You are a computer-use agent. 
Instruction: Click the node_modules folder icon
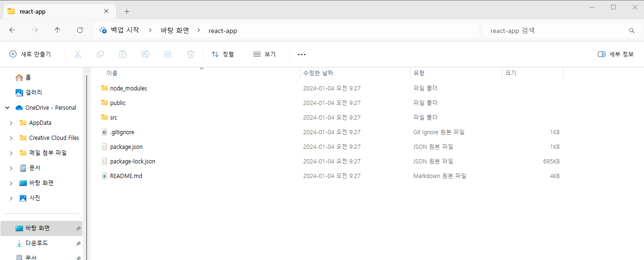(x=105, y=88)
